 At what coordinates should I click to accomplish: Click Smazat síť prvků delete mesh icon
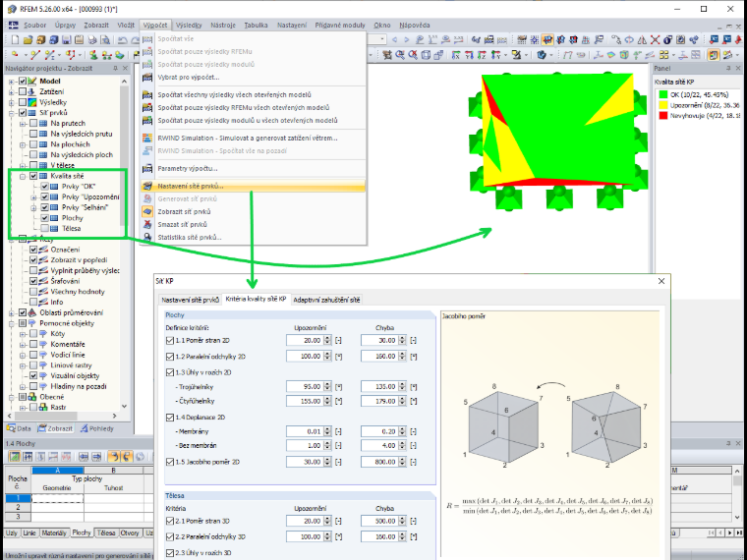tap(147, 224)
